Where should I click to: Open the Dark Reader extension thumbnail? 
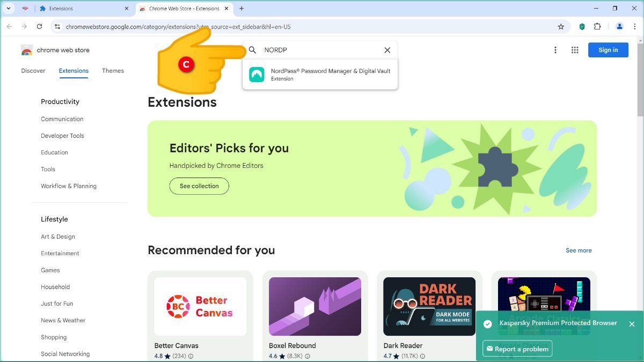coord(429,307)
